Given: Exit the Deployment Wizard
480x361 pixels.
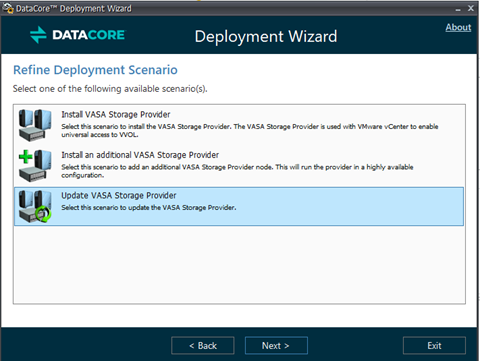Looking at the screenshot, I should coord(434,346).
